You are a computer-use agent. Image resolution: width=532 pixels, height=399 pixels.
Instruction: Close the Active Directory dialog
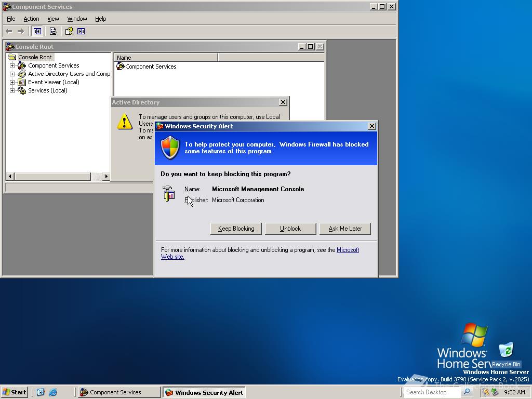[x=283, y=102]
